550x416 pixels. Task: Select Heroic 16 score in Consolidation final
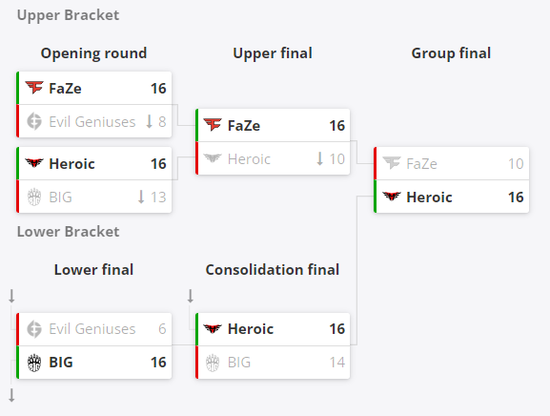337,329
